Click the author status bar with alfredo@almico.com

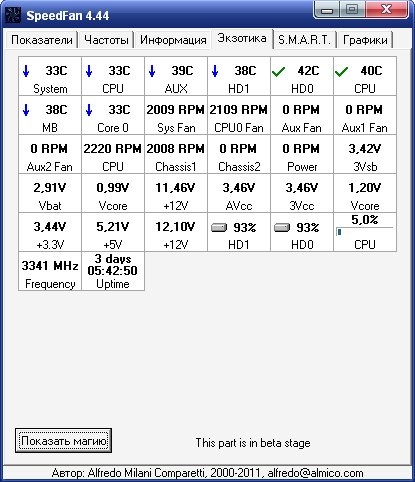(x=207, y=473)
